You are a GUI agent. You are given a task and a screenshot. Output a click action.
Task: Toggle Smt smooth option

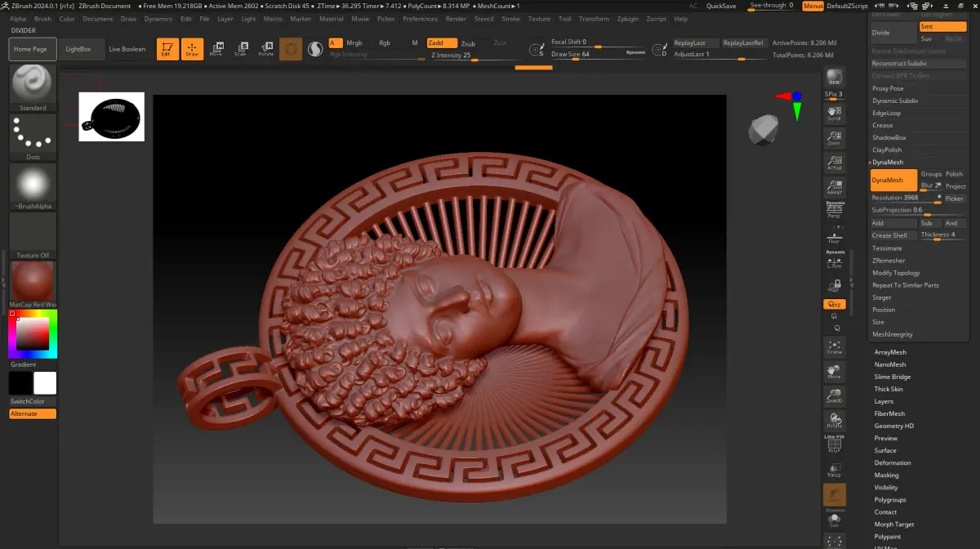pyautogui.click(x=942, y=27)
